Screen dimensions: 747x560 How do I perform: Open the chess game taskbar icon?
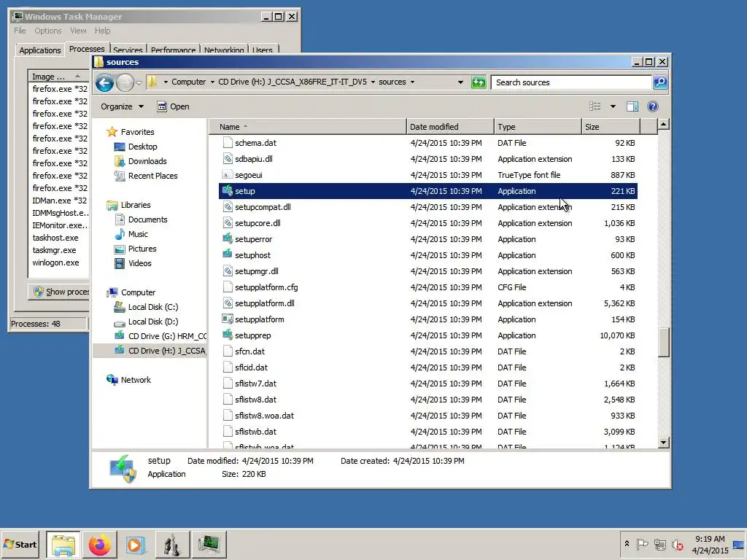tap(172, 544)
